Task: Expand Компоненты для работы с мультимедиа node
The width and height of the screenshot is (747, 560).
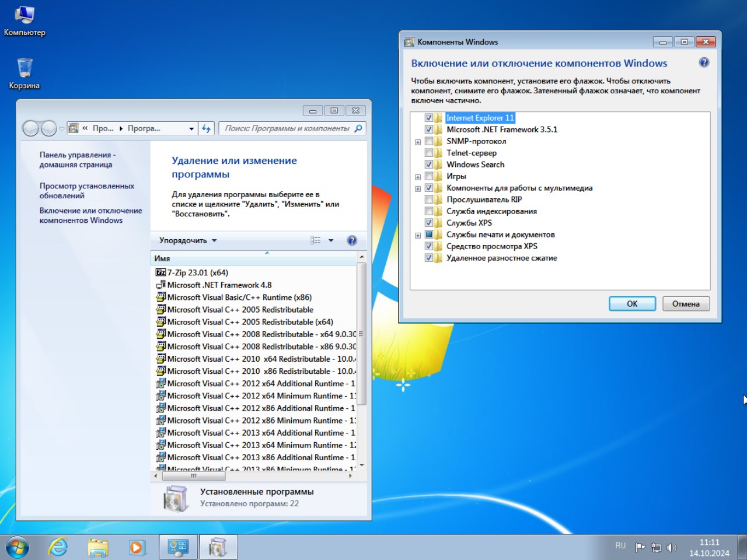Action: pos(418,188)
